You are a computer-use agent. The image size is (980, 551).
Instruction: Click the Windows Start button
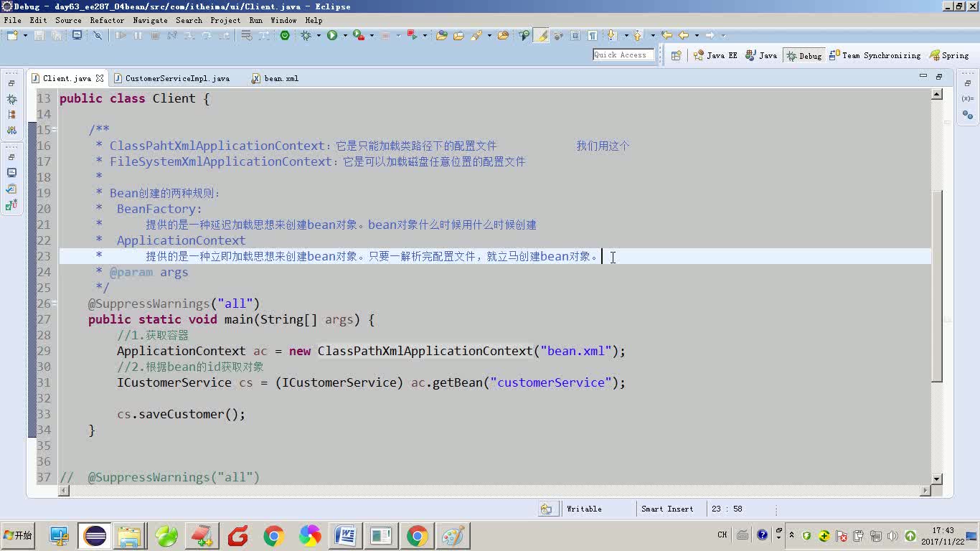pyautogui.click(x=18, y=535)
